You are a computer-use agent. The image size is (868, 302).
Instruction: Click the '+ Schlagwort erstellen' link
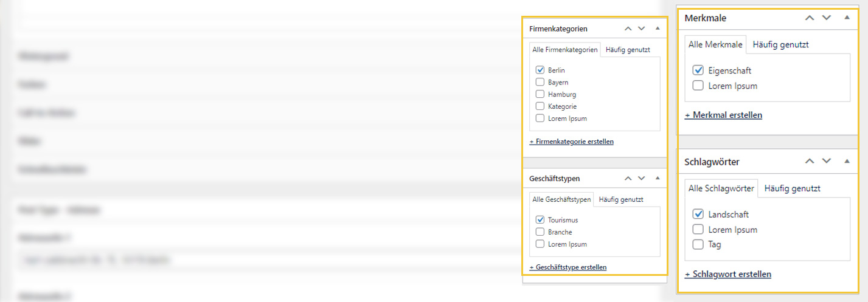pyautogui.click(x=727, y=274)
